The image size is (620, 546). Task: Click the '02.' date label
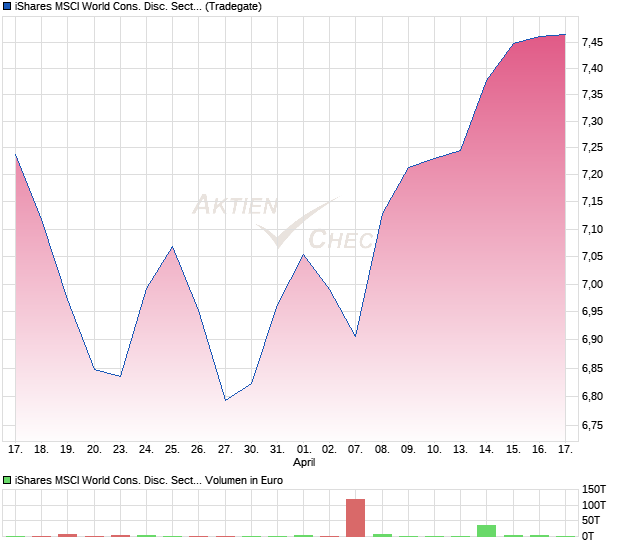329,449
